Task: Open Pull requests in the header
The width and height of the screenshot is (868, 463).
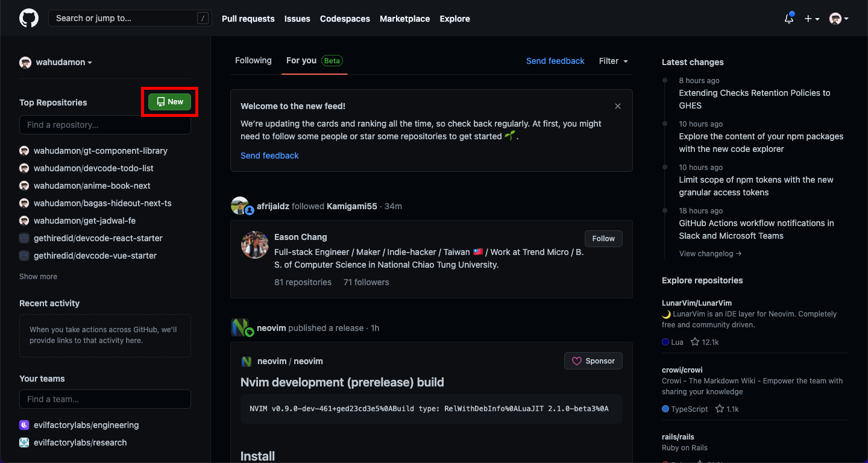Action: pyautogui.click(x=248, y=19)
